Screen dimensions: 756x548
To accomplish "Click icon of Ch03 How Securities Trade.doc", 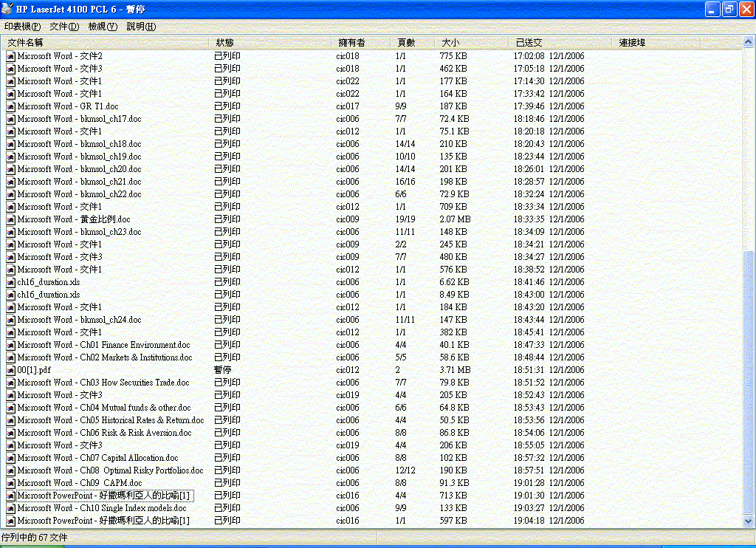I will [10, 383].
